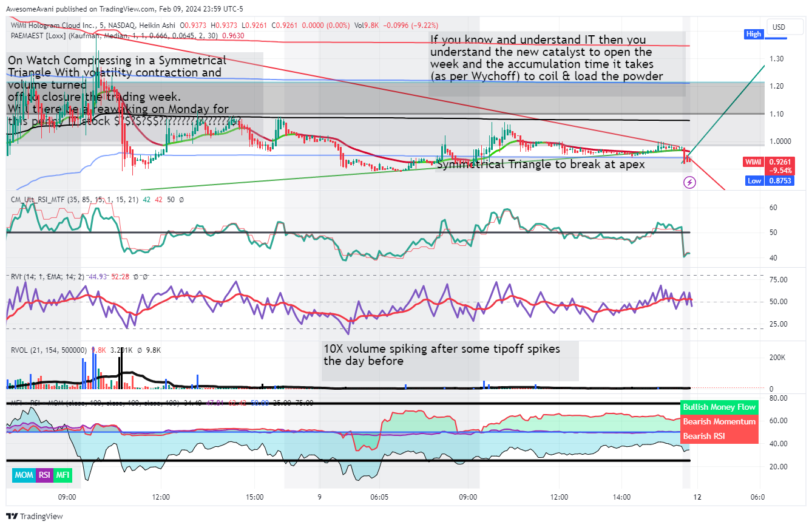Click the Bearish RSI status label
The width and height of the screenshot is (812, 527).
(719, 436)
